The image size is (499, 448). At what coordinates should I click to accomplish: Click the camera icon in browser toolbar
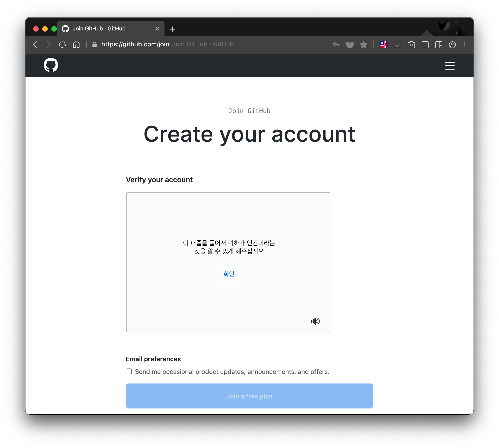412,45
